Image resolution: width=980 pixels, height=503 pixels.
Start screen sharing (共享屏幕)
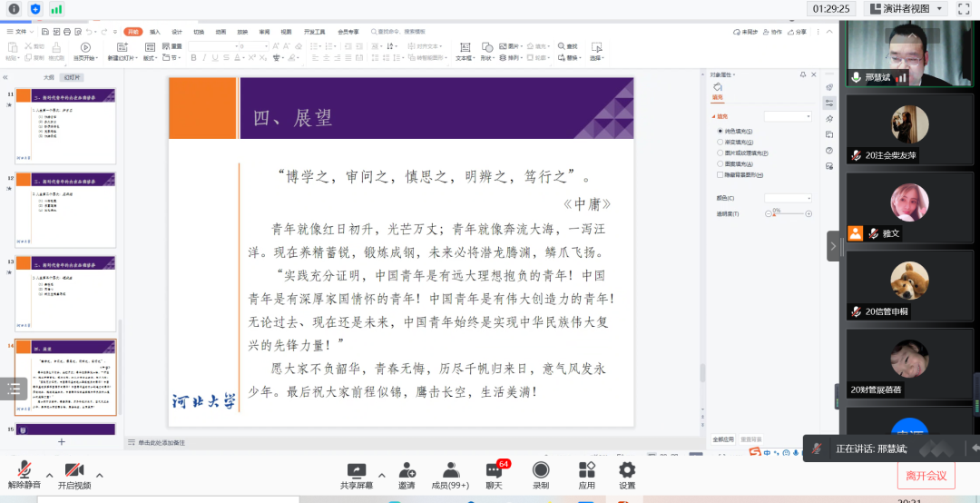pyautogui.click(x=356, y=473)
